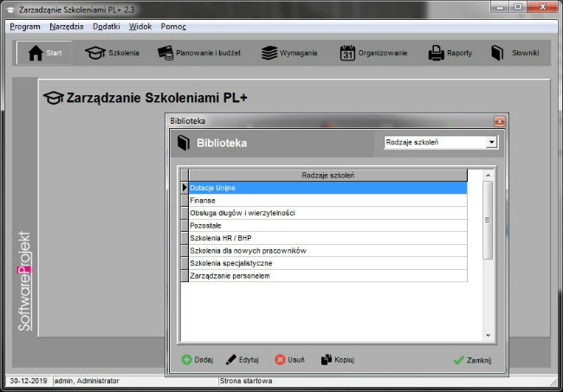Screen dimensions: 563x392
Task: Click red Usuń delete icon
Action: (x=280, y=360)
